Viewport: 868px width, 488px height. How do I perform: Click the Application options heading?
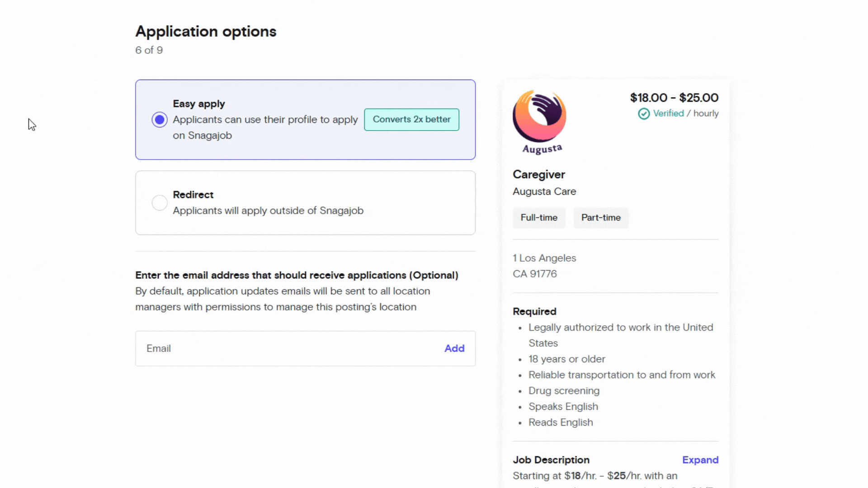click(206, 31)
